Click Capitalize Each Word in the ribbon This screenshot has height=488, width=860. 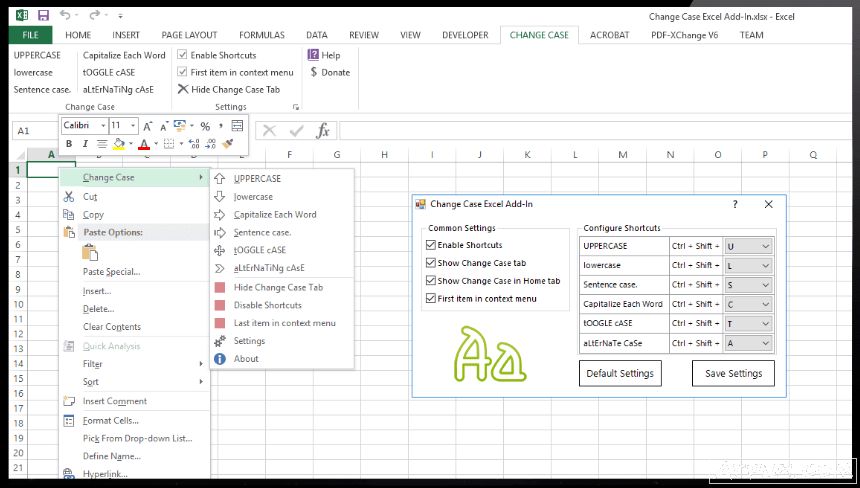(x=124, y=55)
